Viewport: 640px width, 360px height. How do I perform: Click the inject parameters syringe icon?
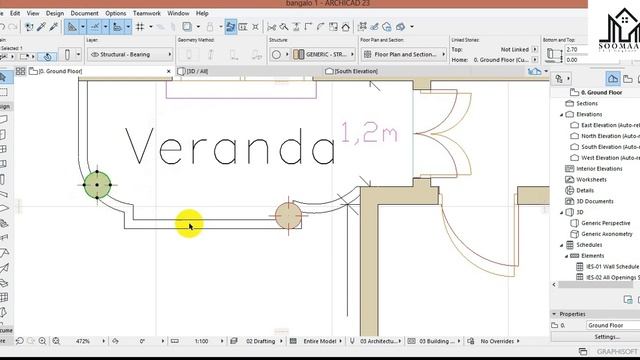[53, 27]
